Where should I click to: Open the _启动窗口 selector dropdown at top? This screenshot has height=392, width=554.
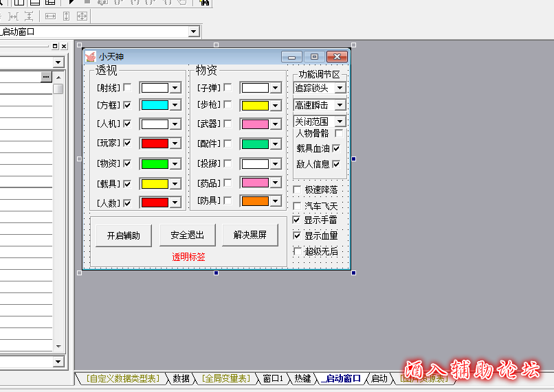[x=194, y=32]
